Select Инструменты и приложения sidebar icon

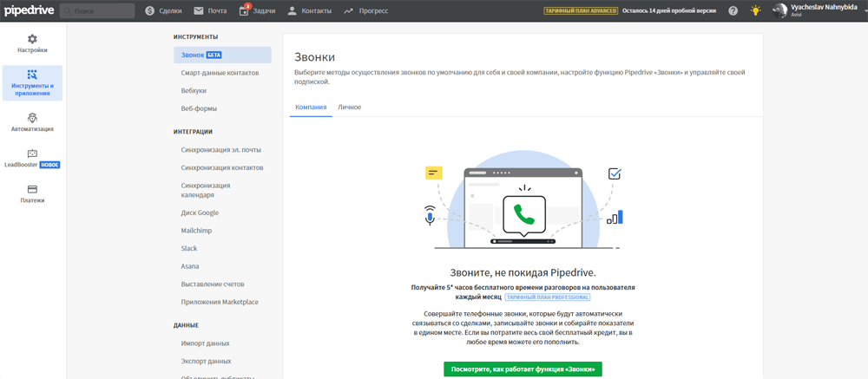[32, 74]
